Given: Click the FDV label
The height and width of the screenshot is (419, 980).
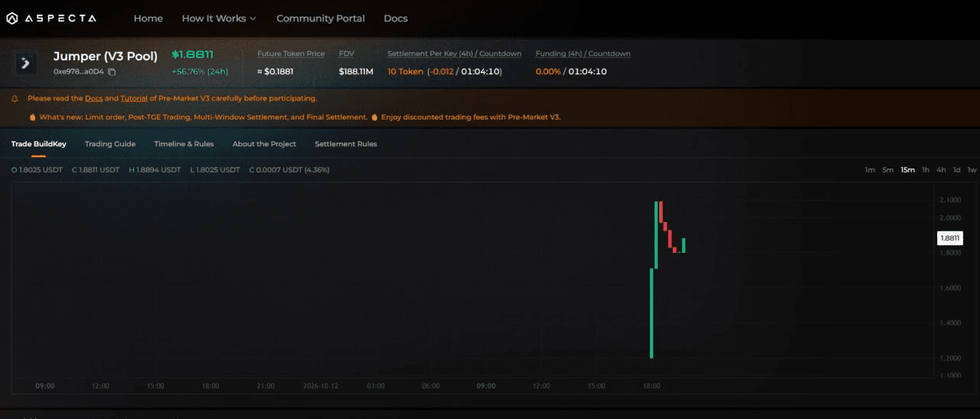Looking at the screenshot, I should click(x=346, y=54).
